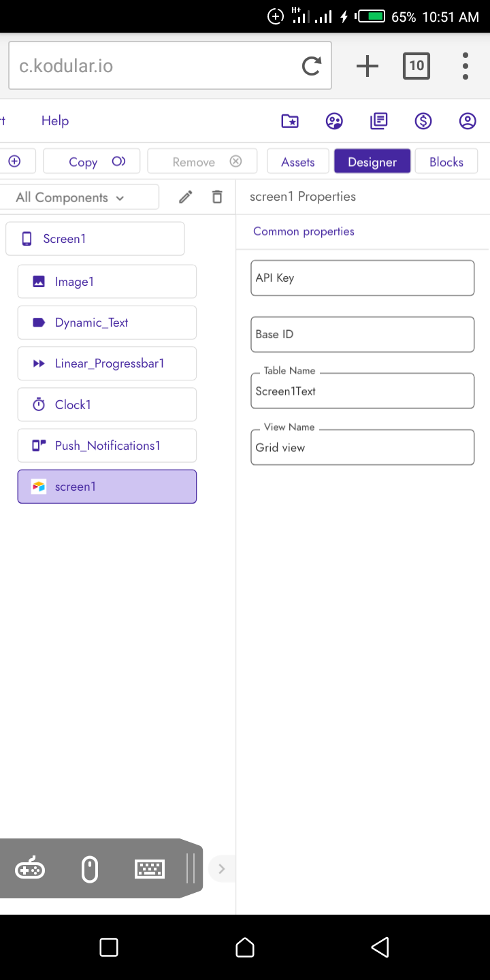The image size is (490, 980).
Task: Click the dollar sign monetization icon
Action: tap(423, 121)
